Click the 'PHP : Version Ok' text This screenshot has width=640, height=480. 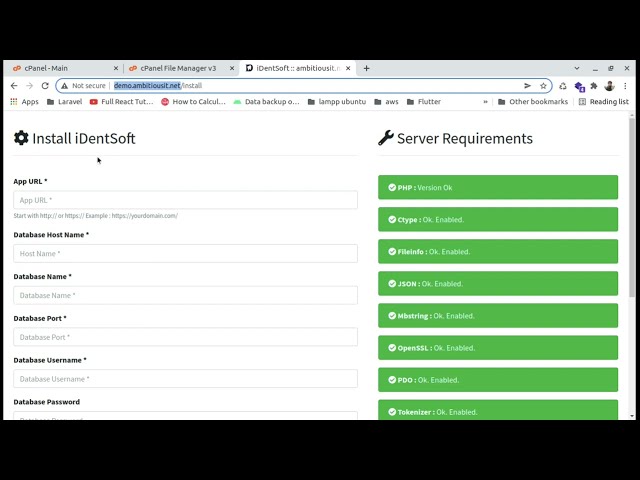coord(425,188)
